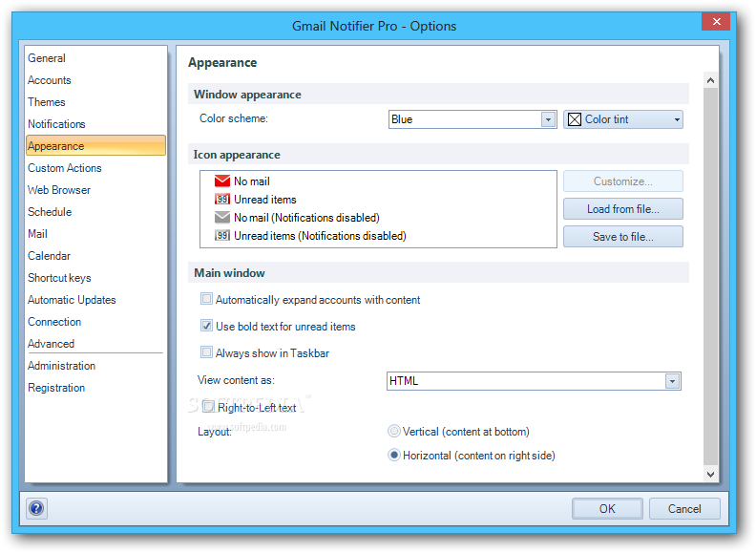Click the vertical scrollbar track

click(x=710, y=277)
